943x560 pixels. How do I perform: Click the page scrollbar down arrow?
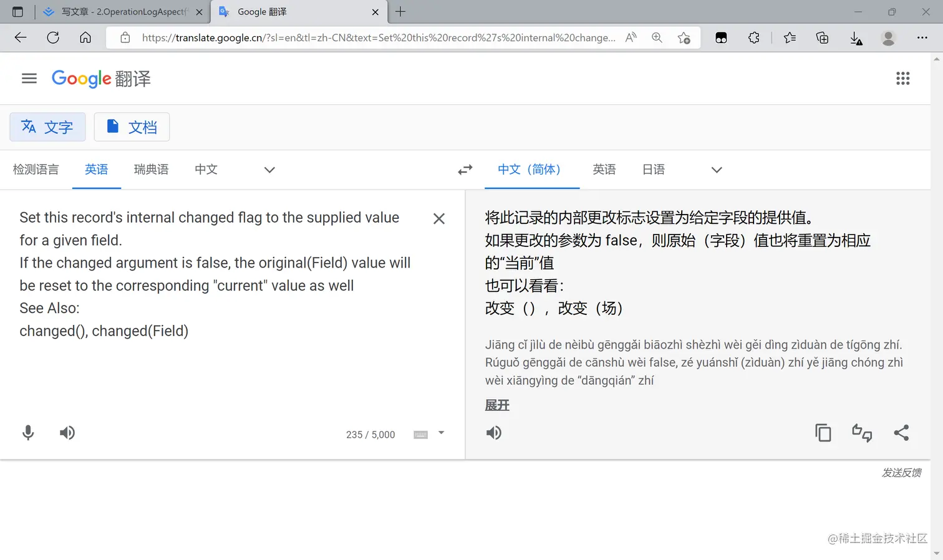(937, 554)
